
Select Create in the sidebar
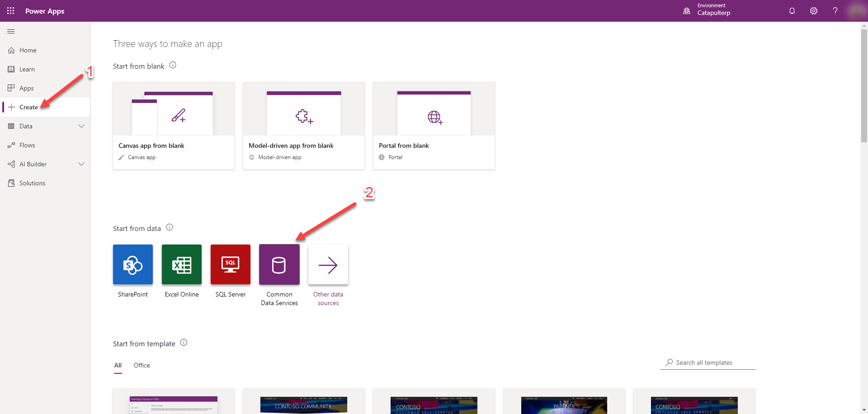45,107
